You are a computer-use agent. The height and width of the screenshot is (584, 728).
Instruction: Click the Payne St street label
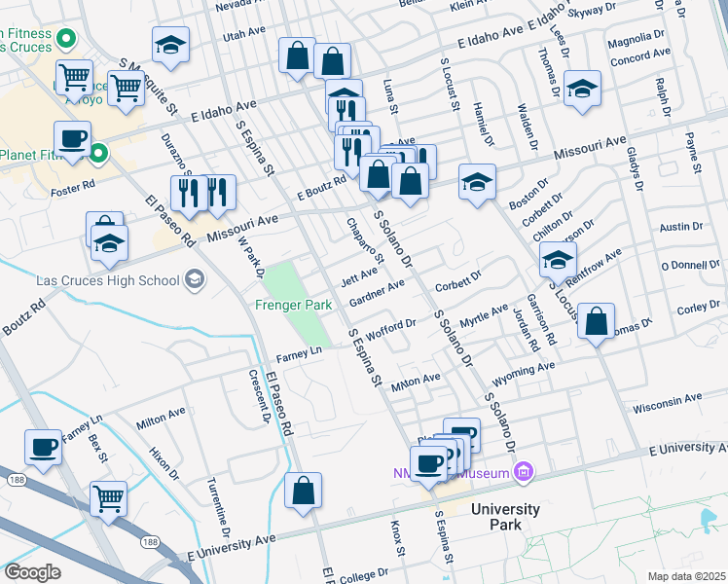click(693, 153)
